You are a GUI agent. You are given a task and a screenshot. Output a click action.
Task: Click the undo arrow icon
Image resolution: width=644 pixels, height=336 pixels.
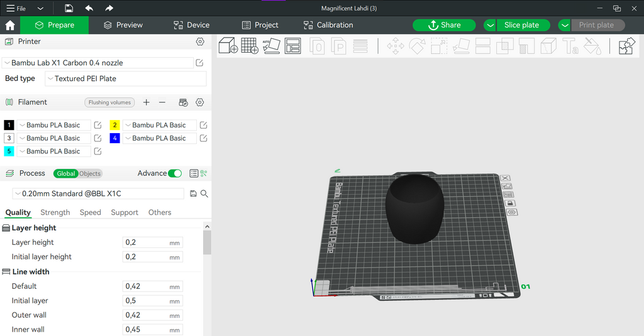pos(89,8)
